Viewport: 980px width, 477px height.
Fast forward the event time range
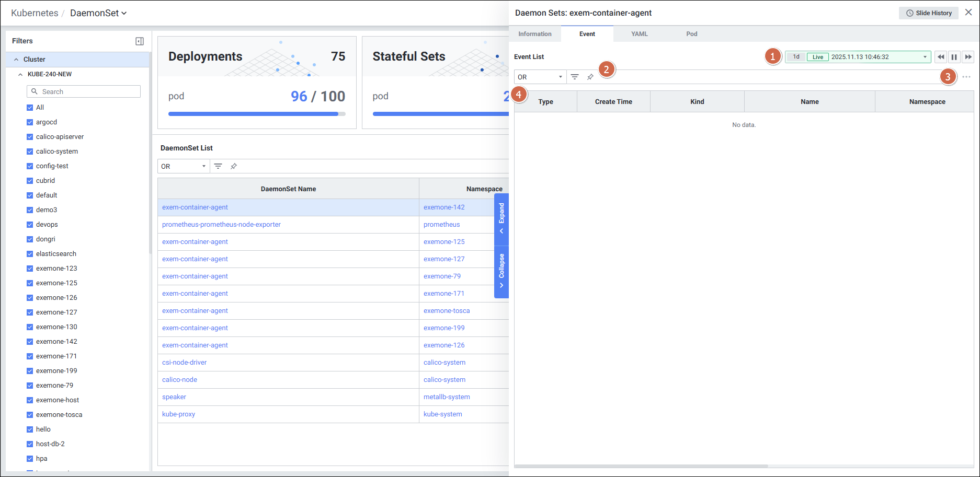[968, 57]
